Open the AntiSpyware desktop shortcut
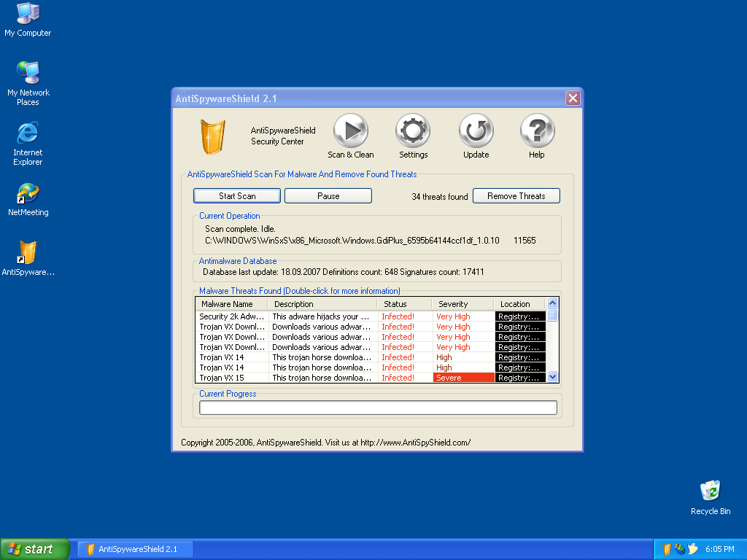 [27, 253]
